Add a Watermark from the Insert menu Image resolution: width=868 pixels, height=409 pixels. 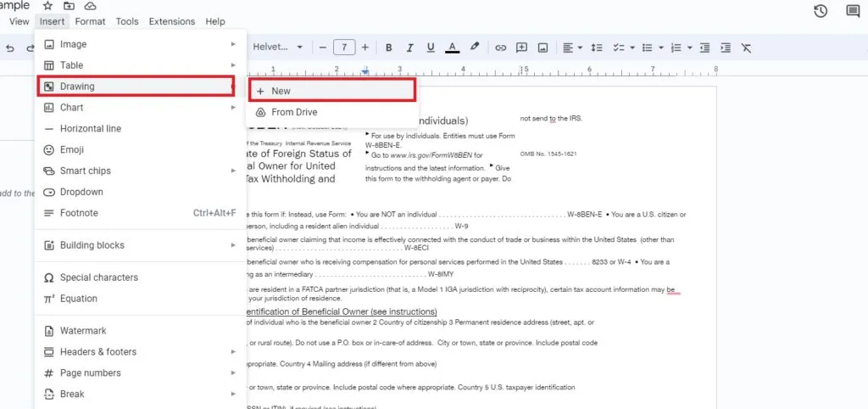pos(140,330)
